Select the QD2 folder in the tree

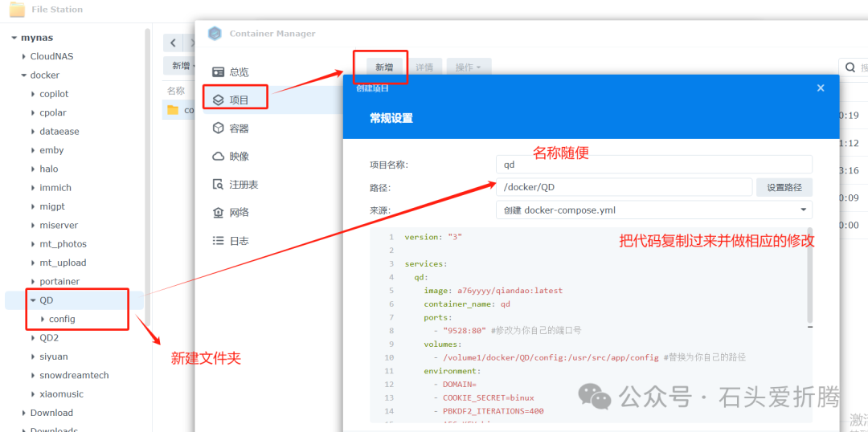[49, 338]
